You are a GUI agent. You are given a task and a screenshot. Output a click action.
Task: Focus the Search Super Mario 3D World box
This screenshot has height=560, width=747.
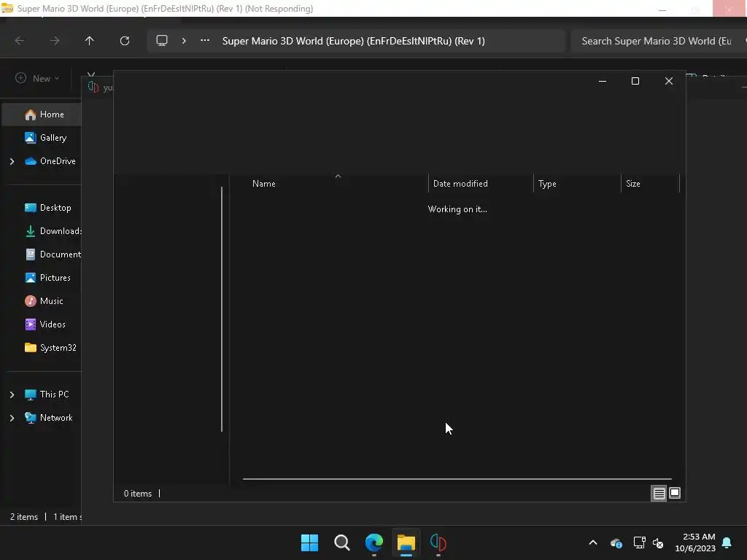659,41
